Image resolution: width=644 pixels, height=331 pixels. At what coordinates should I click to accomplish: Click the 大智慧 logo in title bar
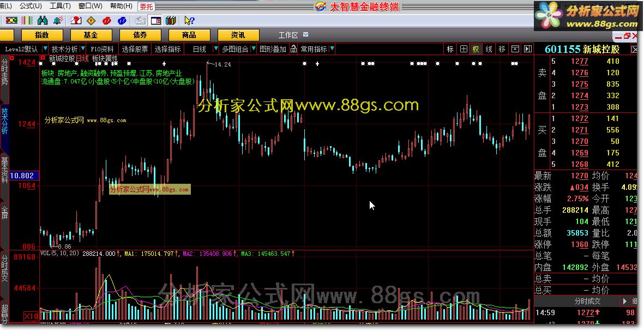pyautogui.click(x=321, y=7)
